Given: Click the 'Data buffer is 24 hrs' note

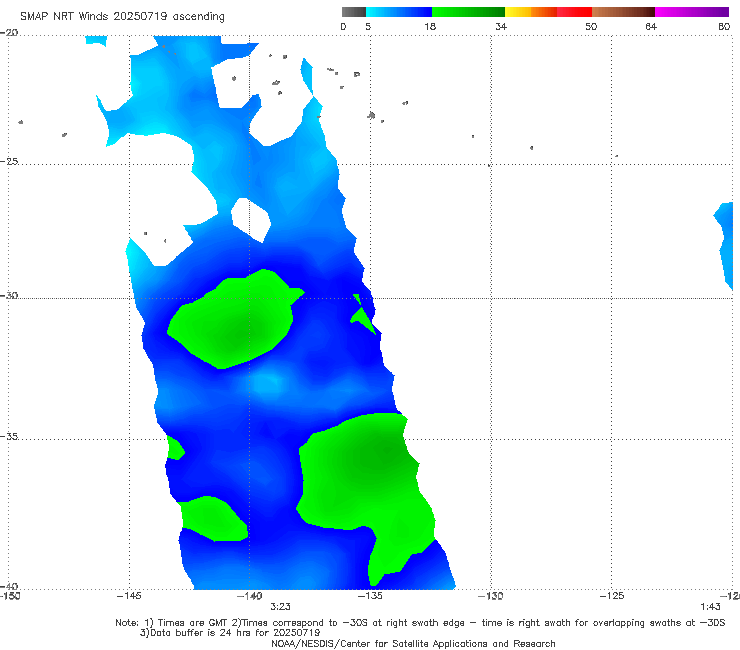Looking at the screenshot, I should coord(230,633).
